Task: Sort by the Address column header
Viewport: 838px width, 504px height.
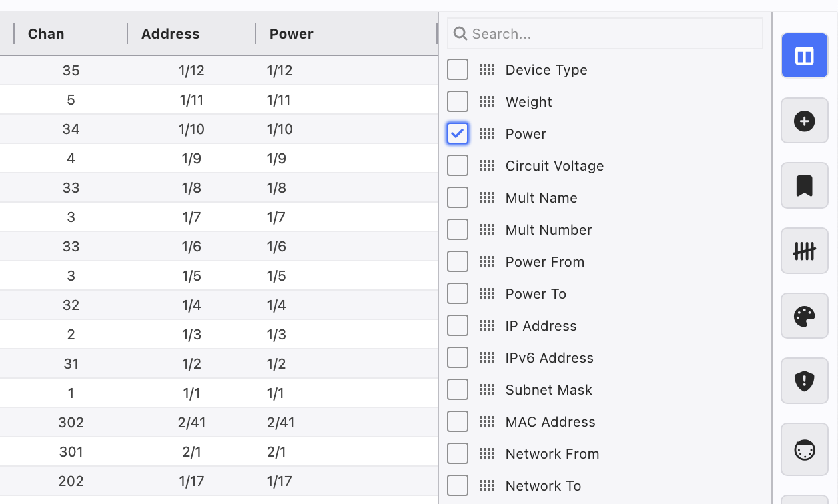Action: tap(170, 34)
